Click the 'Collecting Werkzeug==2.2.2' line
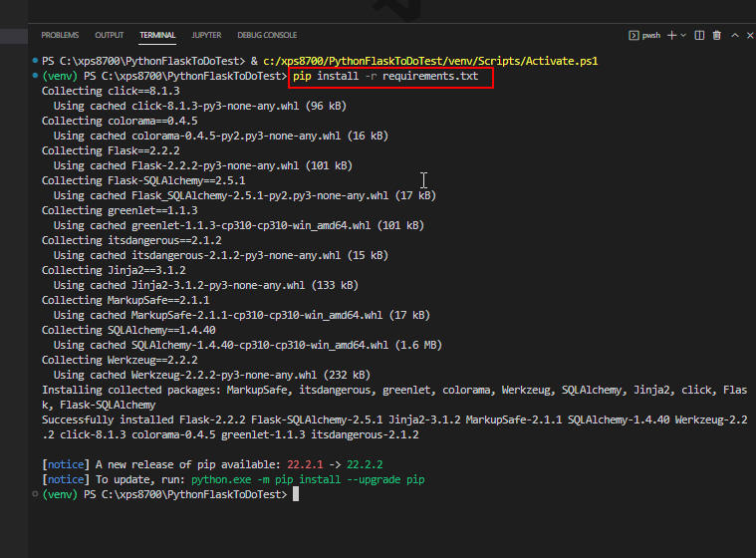The width and height of the screenshot is (756, 558). tap(120, 361)
